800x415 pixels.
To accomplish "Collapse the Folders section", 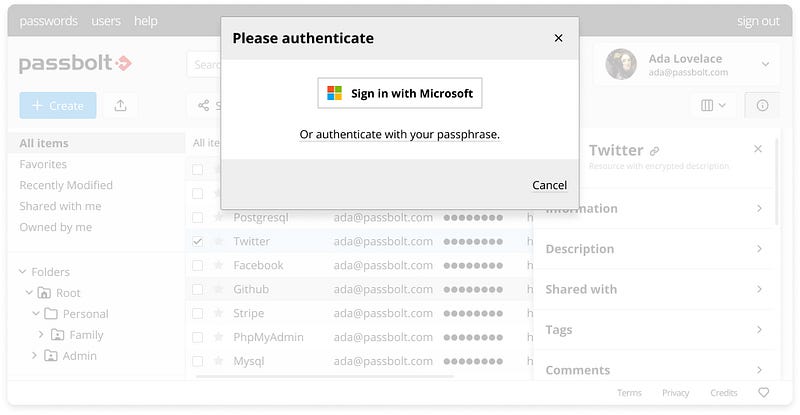I will point(22,272).
